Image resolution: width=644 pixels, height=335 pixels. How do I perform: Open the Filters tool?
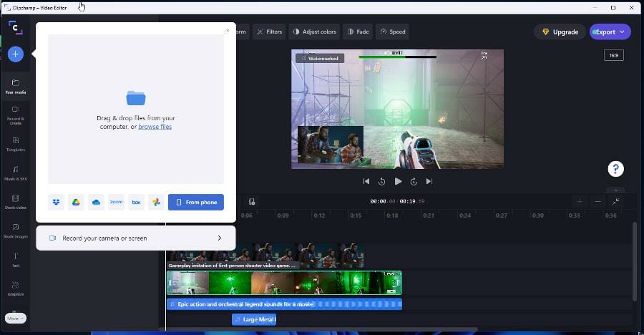coord(270,31)
